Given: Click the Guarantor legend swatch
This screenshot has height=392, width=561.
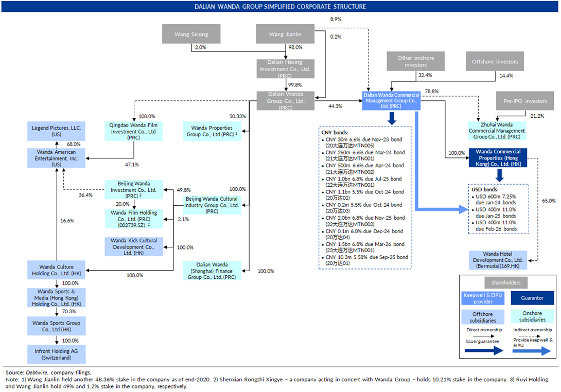Looking at the screenshot, I should (x=533, y=297).
